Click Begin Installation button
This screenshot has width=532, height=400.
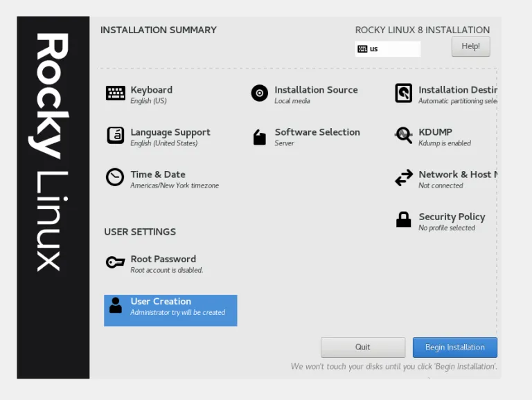point(455,347)
